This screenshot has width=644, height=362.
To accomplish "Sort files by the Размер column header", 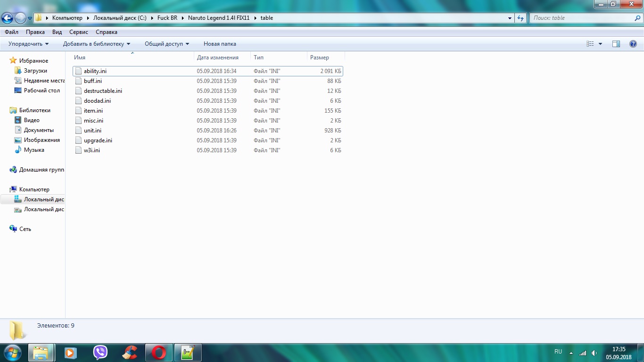I will 326,58.
